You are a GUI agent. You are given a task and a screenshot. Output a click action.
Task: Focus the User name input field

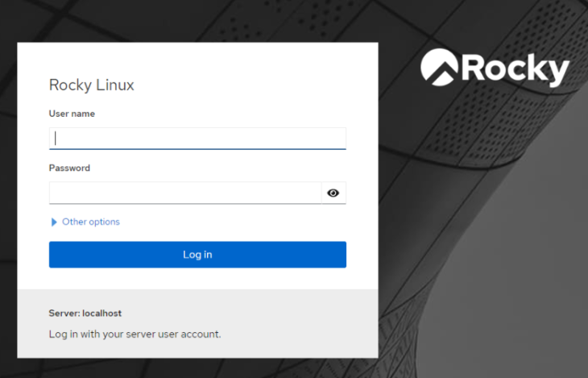pos(197,138)
